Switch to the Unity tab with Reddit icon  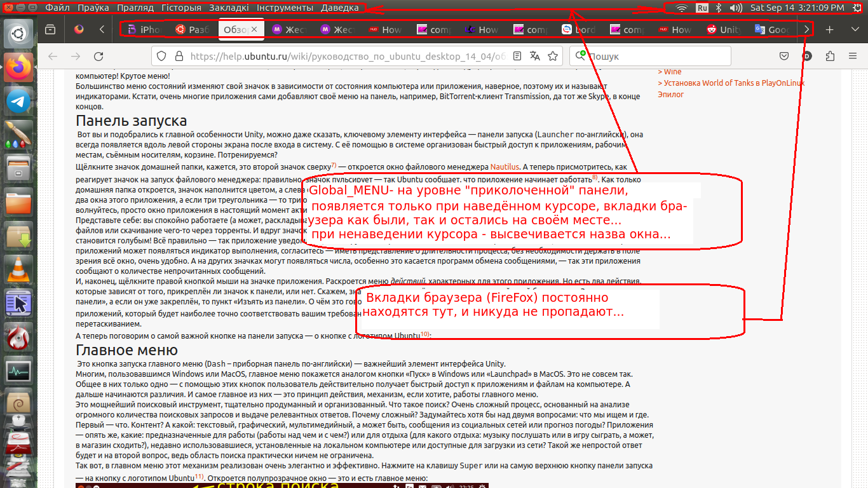(723, 29)
